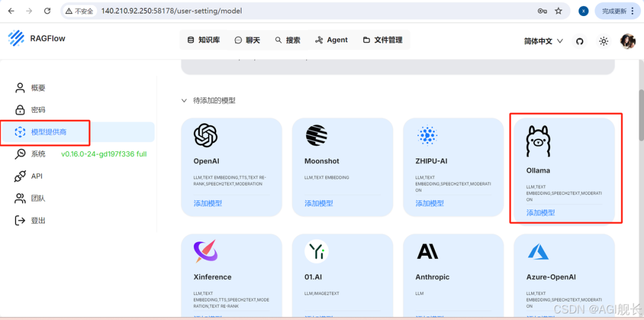Click the OpenAI logo icon
Image resolution: width=644 pixels, height=320 pixels.
[x=205, y=135]
